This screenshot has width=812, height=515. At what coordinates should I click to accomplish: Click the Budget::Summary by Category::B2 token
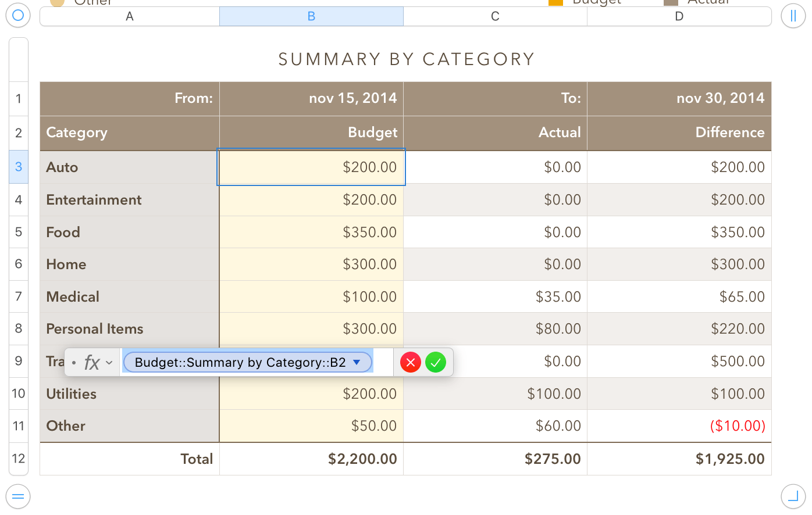point(240,362)
